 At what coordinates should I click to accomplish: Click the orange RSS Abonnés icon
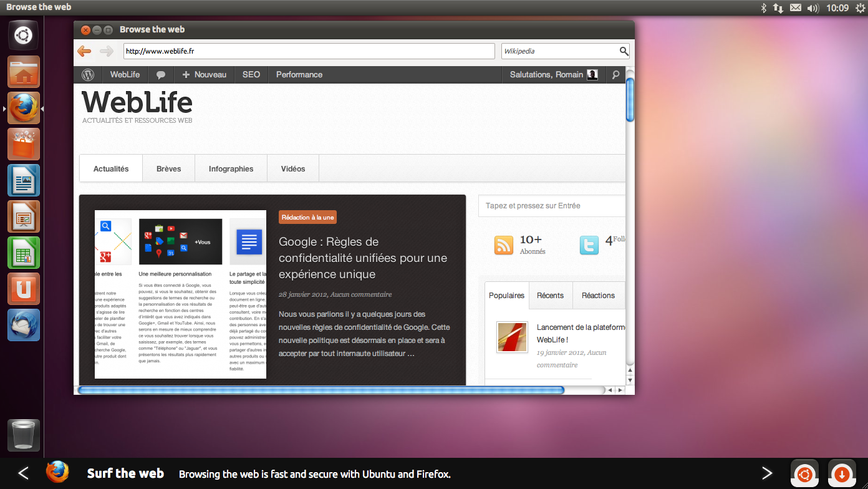504,245
